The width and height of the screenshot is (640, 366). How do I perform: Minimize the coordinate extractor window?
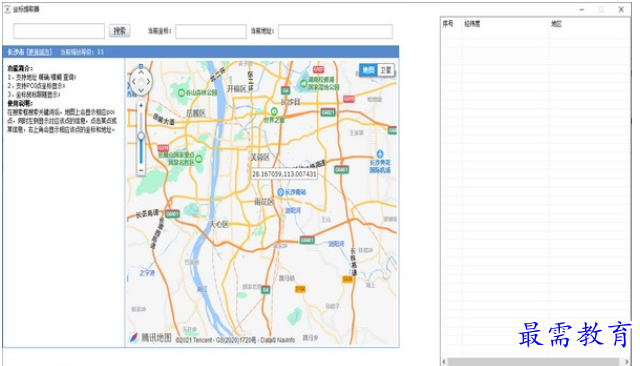(582, 9)
